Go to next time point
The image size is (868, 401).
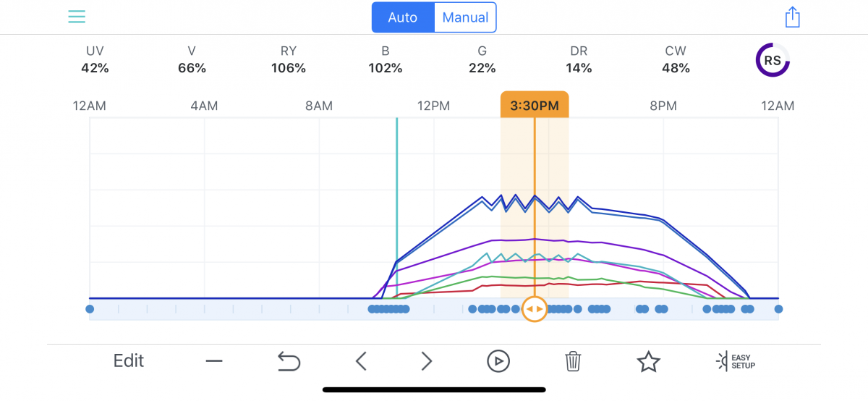tap(427, 360)
